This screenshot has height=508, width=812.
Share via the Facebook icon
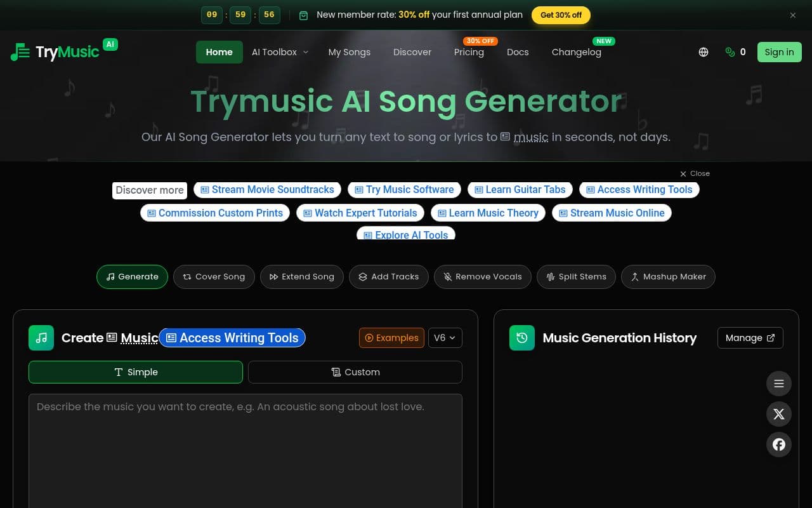pos(779,444)
